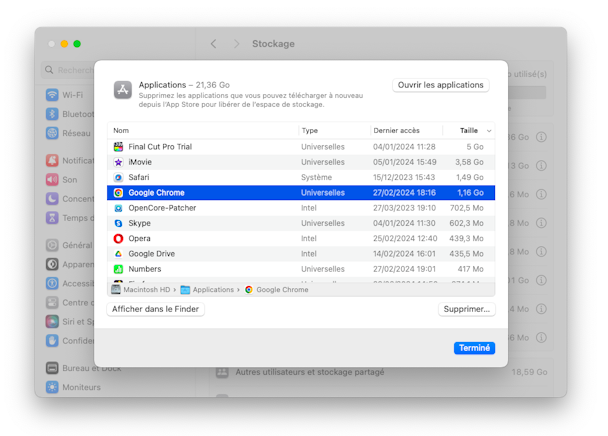
Task: Click the 702,5 Mo size cell
Action: (x=466, y=208)
